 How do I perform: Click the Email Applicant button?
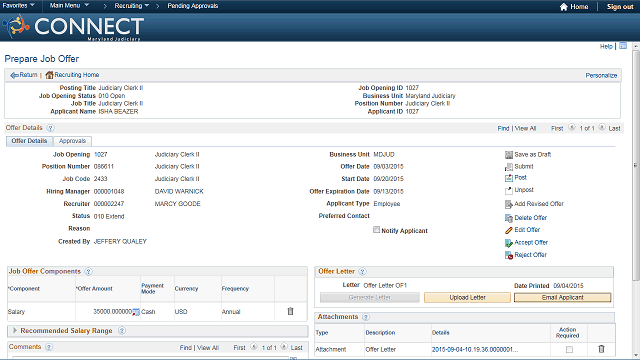[x=562, y=298]
